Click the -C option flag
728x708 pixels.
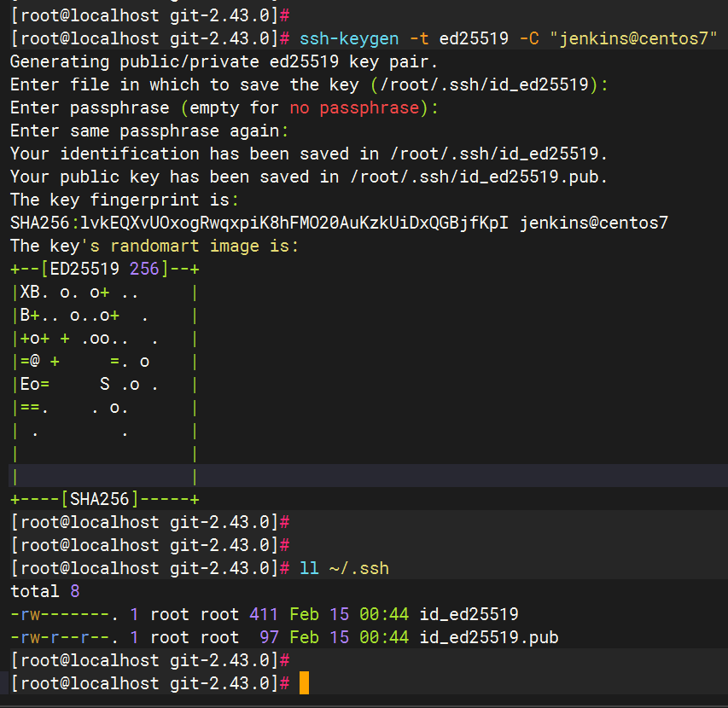tap(529, 38)
